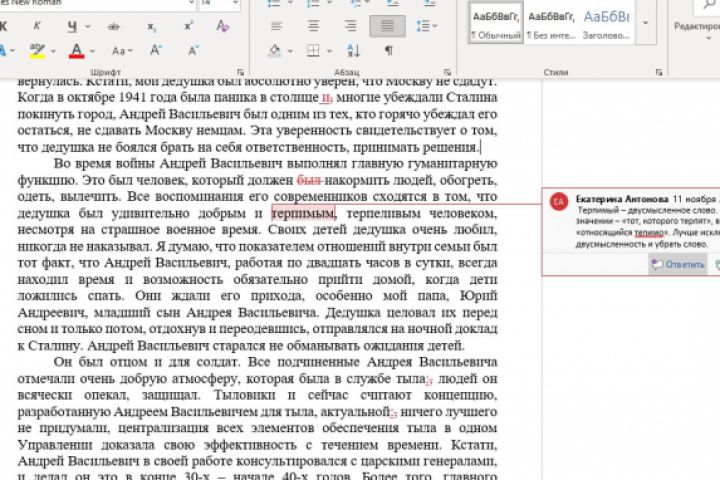Apply Без интервала style
The width and height of the screenshot is (720, 480).
pos(551,23)
